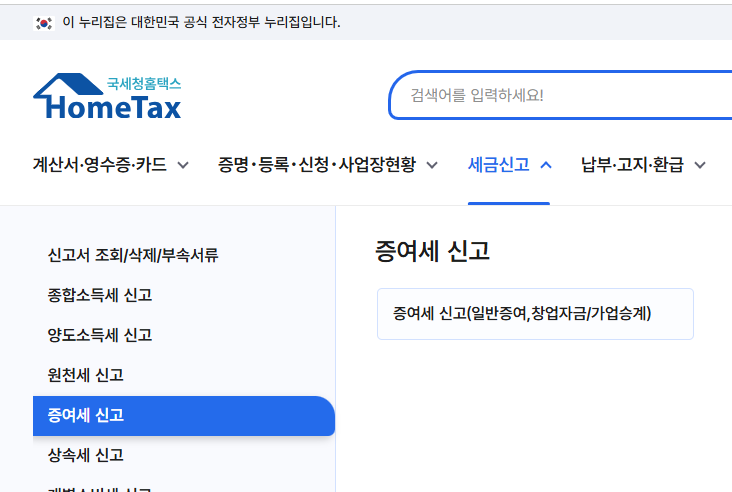Screen dimensions: 732x492
Task: Open the 납부·고지·환급 menu
Action: coord(632,165)
